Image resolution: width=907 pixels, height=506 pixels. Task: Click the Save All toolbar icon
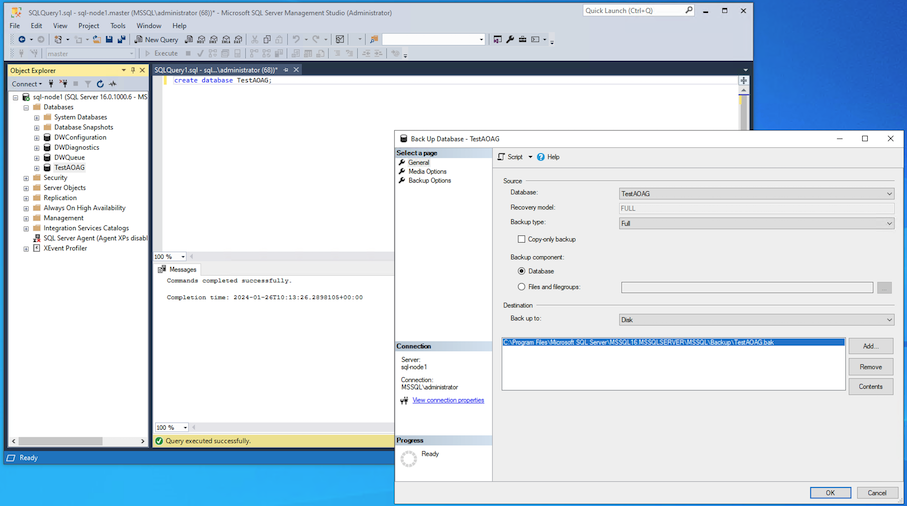(121, 39)
